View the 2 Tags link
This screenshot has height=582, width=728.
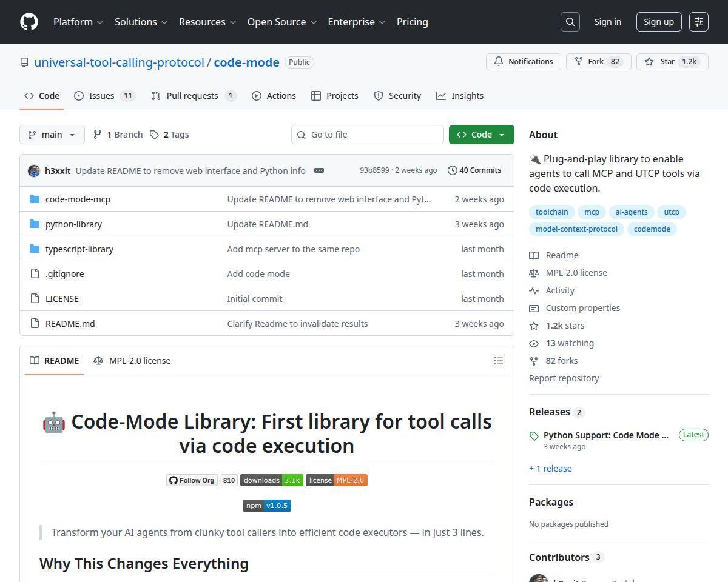point(169,135)
